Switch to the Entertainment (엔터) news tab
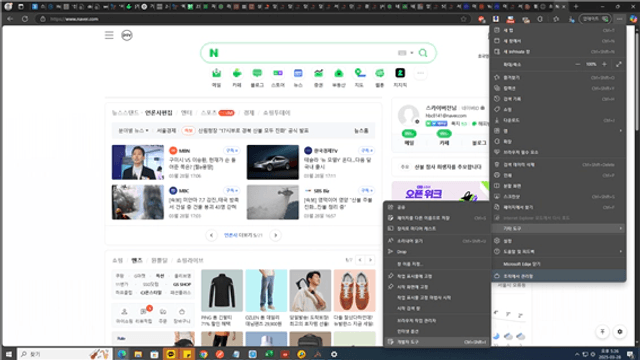Image resolution: width=640 pixels, height=360 pixels. click(187, 113)
